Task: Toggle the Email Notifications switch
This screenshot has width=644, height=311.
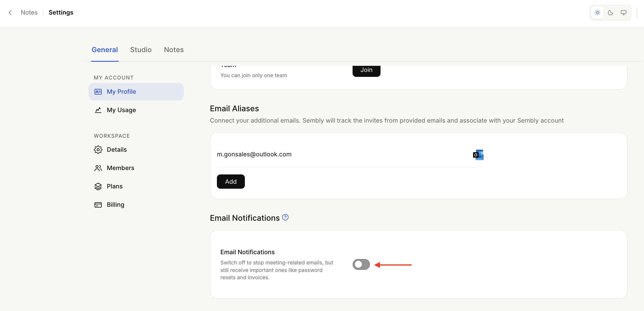Action: point(361,264)
